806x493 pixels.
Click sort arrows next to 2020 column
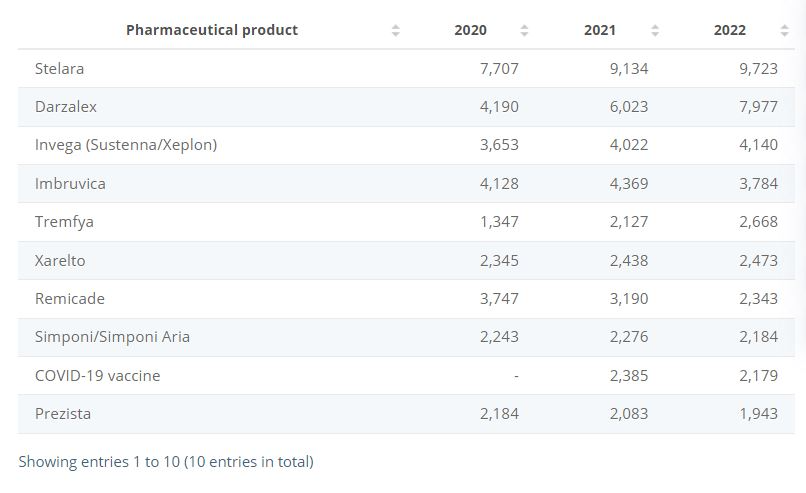click(x=525, y=31)
